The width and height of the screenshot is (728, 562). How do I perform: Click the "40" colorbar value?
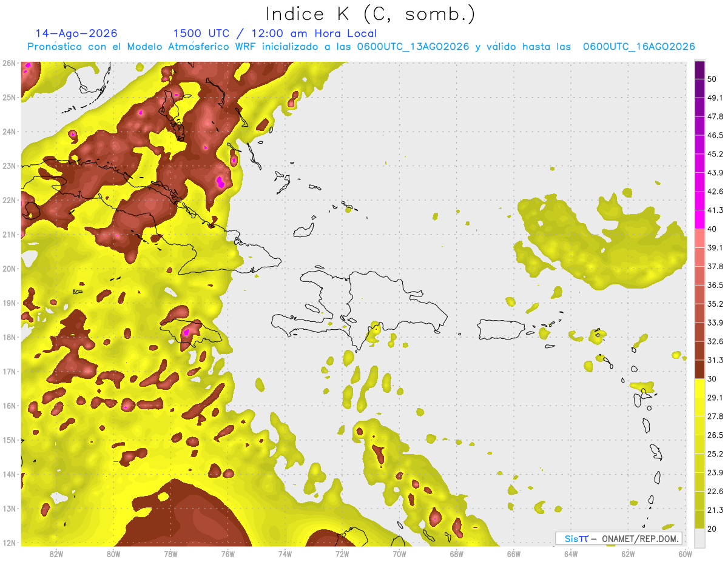click(x=712, y=229)
